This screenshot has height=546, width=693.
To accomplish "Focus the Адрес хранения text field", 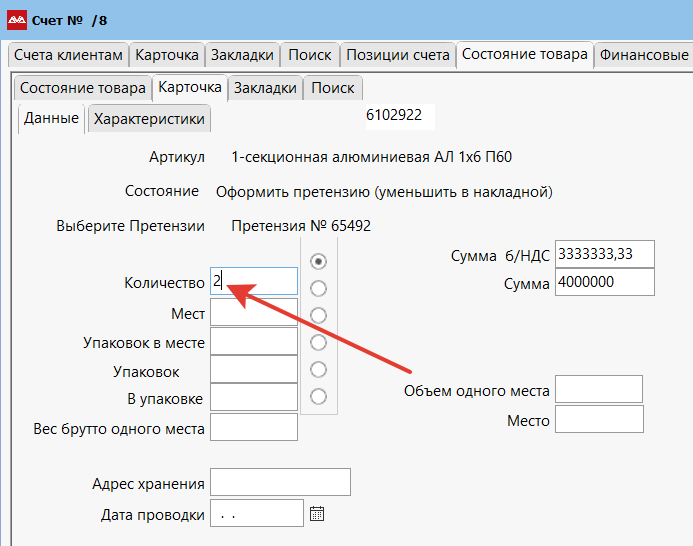I will pos(280,483).
